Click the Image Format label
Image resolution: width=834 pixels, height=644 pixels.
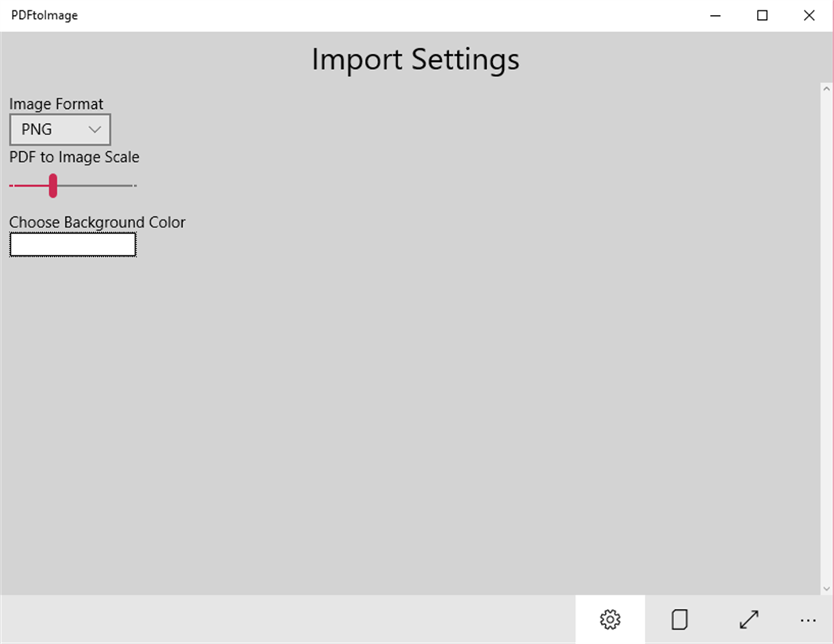pyautogui.click(x=56, y=104)
